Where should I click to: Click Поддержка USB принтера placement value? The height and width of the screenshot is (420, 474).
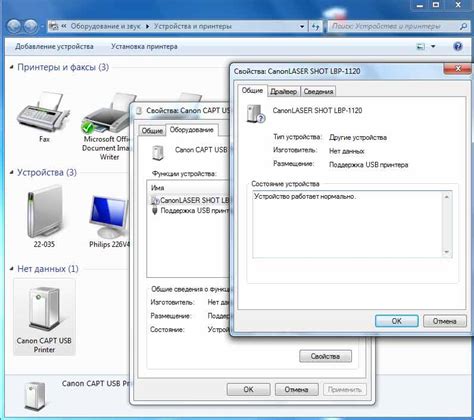(368, 165)
